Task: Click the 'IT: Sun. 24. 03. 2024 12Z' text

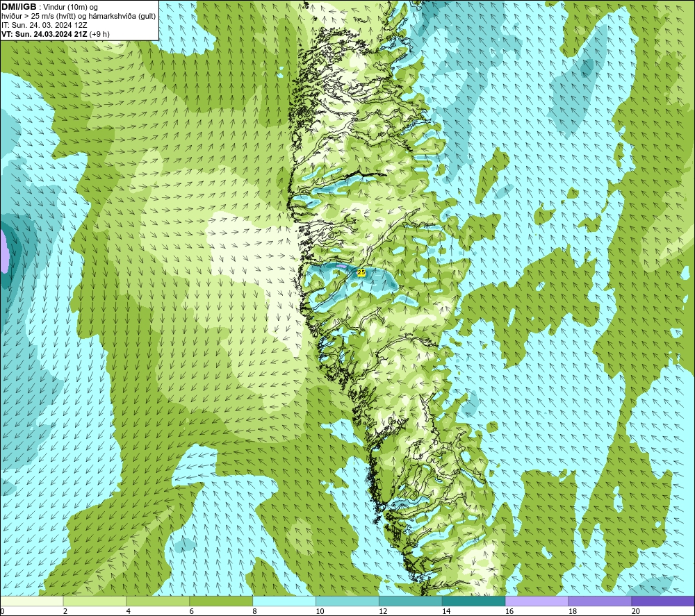Action: 44,25
